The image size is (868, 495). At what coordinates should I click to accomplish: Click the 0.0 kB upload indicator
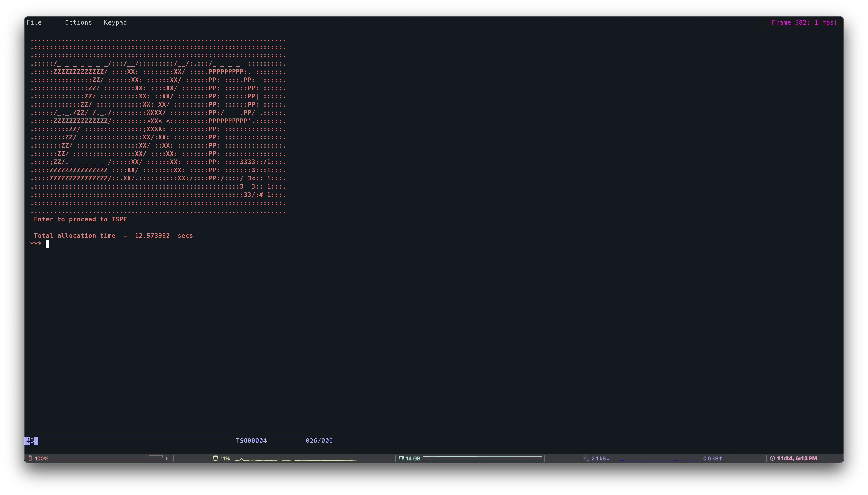712,458
